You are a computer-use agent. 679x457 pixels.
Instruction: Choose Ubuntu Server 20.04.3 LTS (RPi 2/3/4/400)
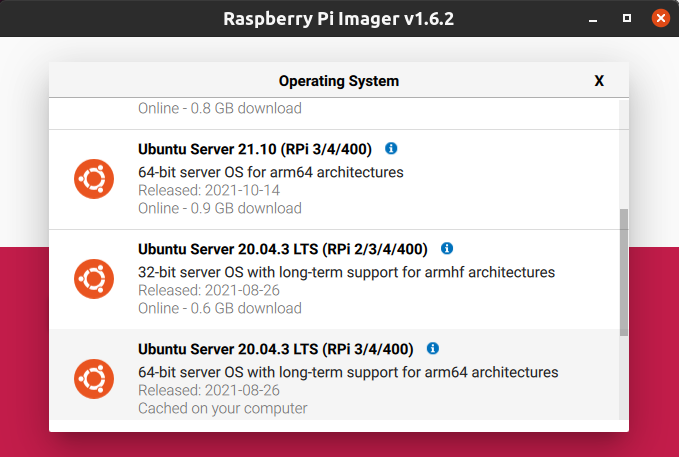[334, 279]
